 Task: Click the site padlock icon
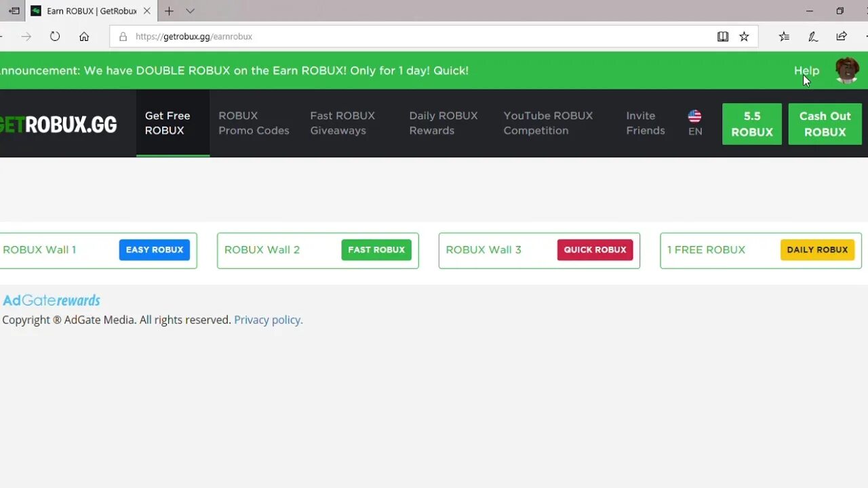(123, 37)
